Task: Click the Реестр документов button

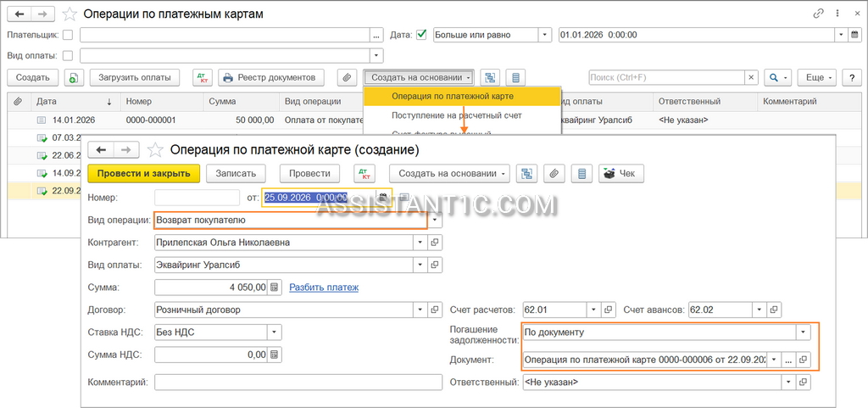Action: pos(271,77)
